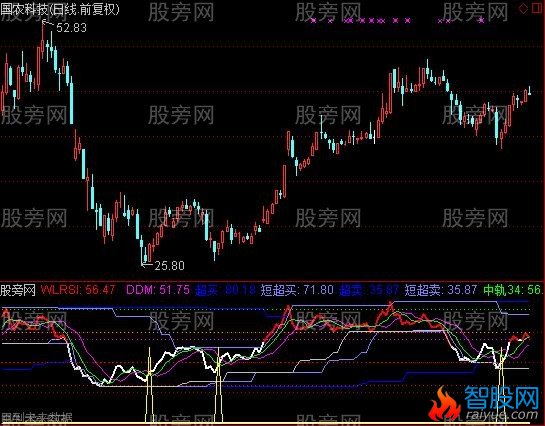Image resolution: width=545 pixels, height=426 pixels.
Task: Click the 短超卖: 35.87 indicator value
Action: [x=441, y=289]
